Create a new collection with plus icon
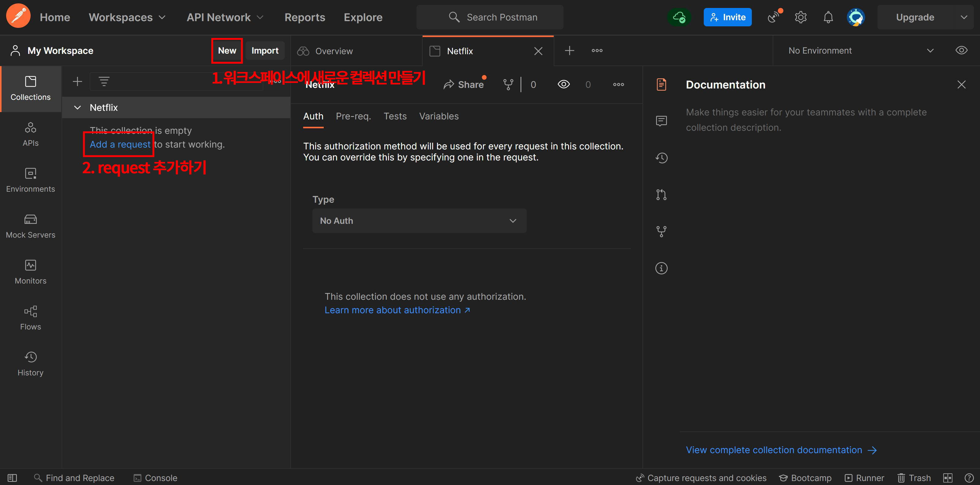 pyautogui.click(x=77, y=81)
